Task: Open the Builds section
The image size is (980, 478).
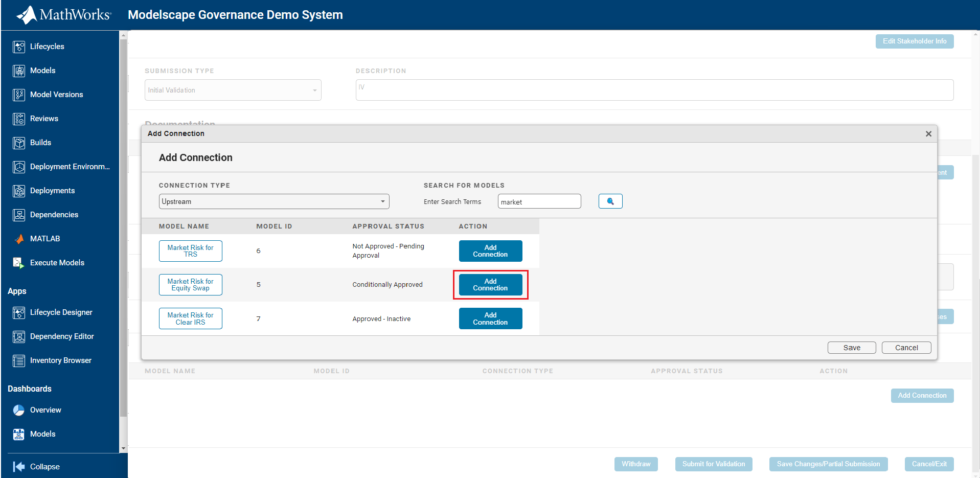Action: click(x=40, y=142)
